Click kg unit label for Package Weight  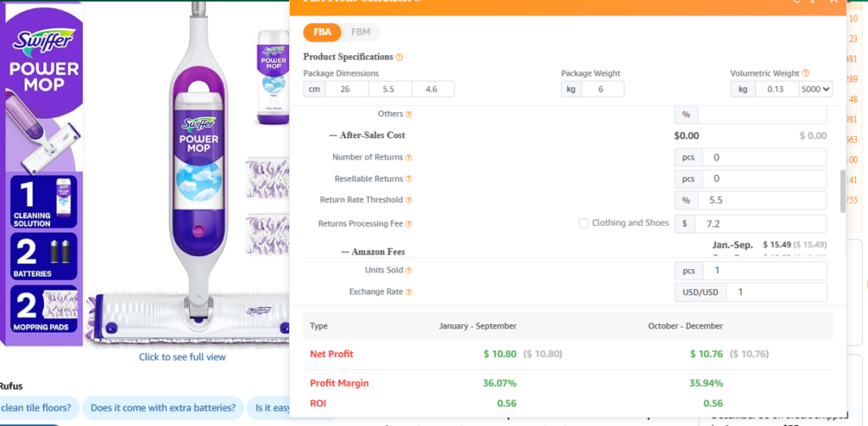tap(571, 88)
